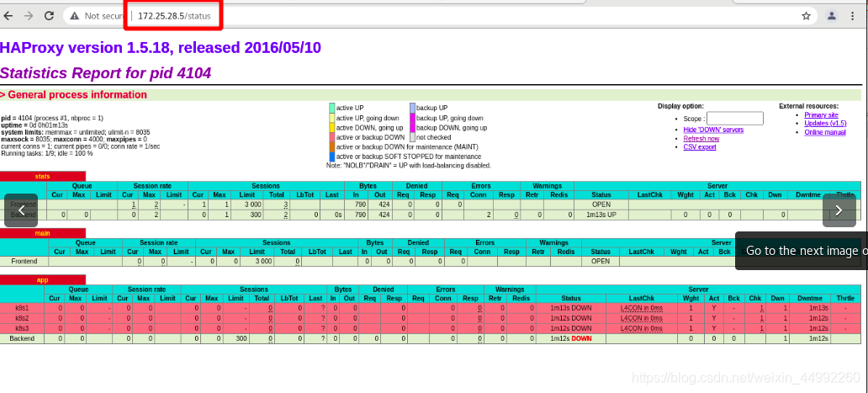Click the app proxy section header
The image size is (868, 393).
click(43, 280)
